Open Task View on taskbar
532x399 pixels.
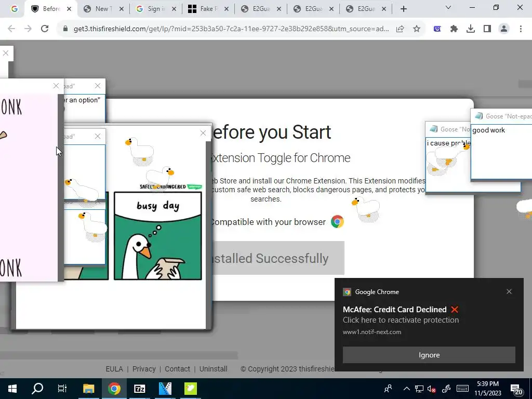tap(62, 389)
